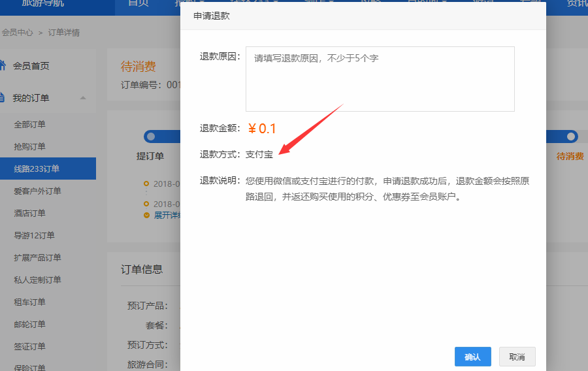Click the 会员中心 breadcrumb link
The image size is (588, 371).
(x=18, y=32)
